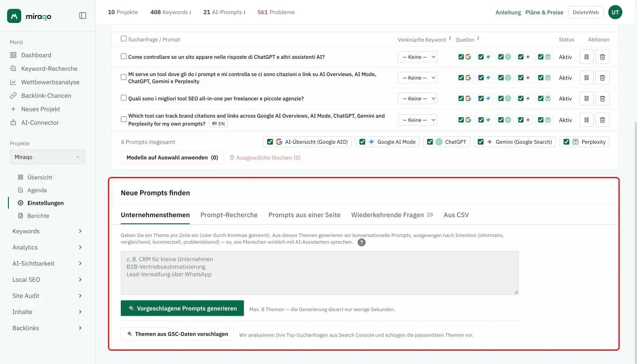Image resolution: width=637 pixels, height=364 pixels.
Task: Expand the Site Audit sidebar section
Action: [47, 296]
